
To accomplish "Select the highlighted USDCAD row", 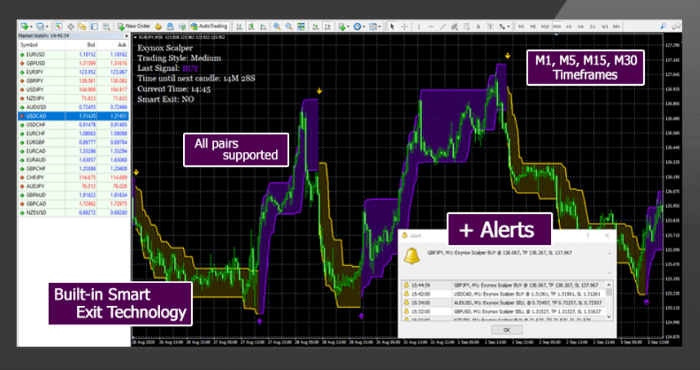I will 73,116.
